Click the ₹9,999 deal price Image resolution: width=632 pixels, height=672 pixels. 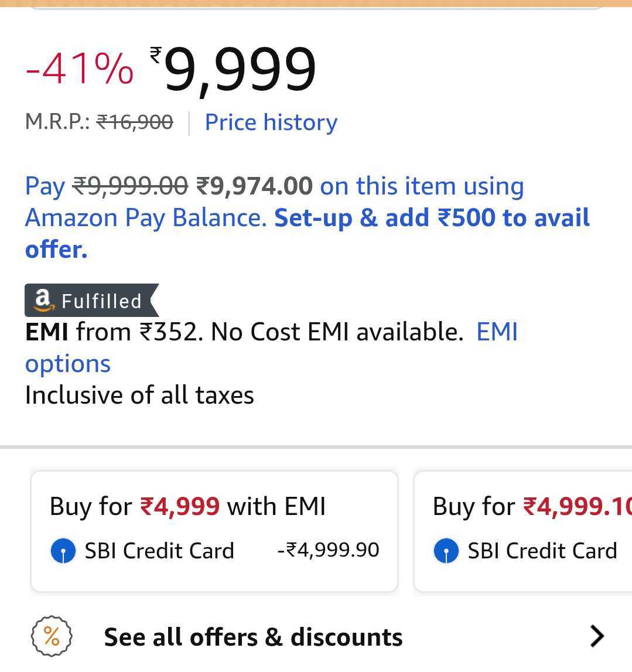pyautogui.click(x=234, y=70)
